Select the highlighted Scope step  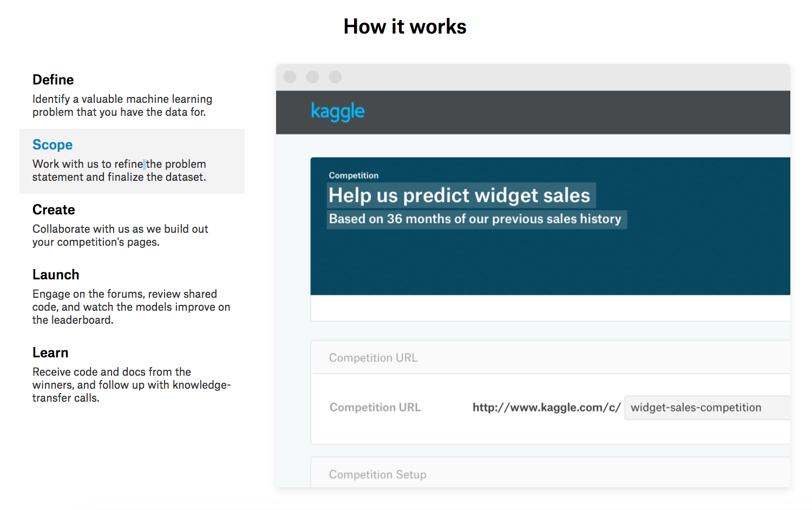coord(132,161)
